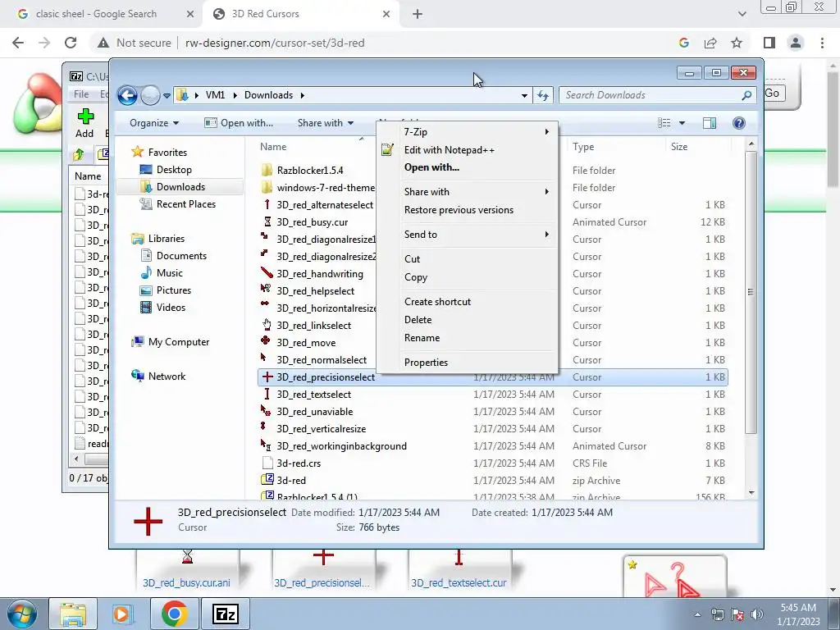Open Documents library in navigation pane

181,256
